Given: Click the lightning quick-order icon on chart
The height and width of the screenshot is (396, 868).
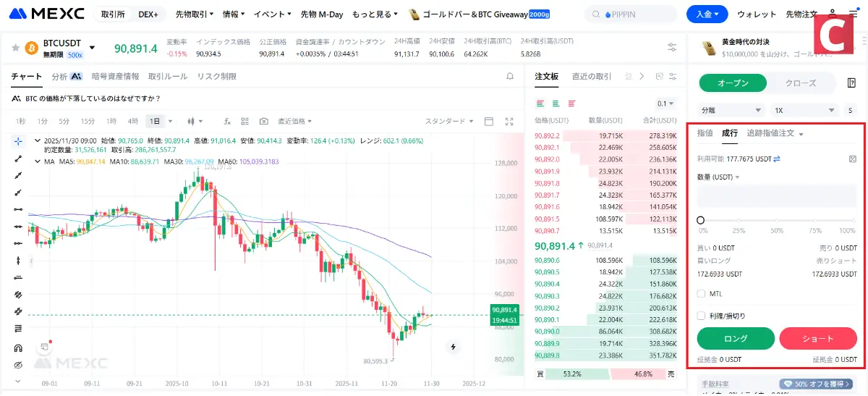Looking at the screenshot, I should (x=454, y=347).
